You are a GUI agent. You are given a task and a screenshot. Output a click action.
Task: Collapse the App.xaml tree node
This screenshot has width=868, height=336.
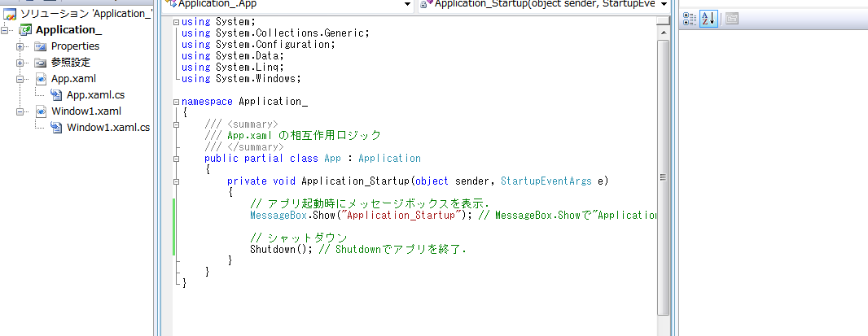tap(20, 79)
